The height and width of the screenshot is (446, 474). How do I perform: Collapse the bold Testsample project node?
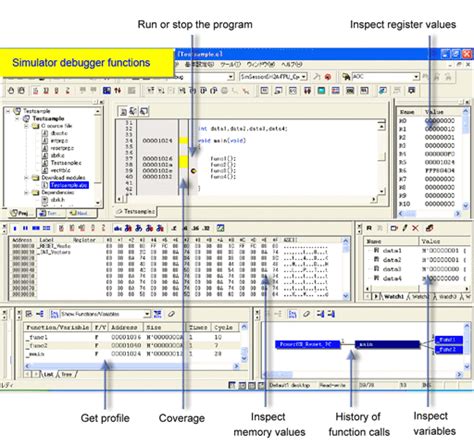(x=17, y=119)
